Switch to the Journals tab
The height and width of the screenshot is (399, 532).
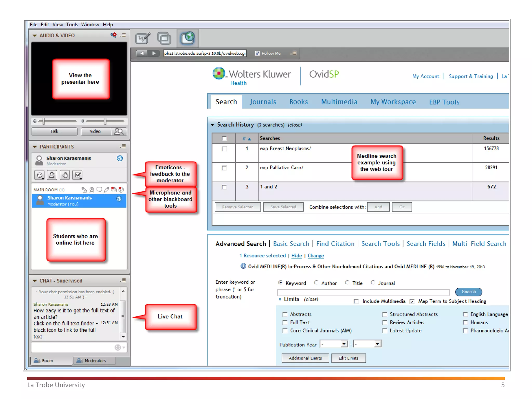pyautogui.click(x=263, y=102)
